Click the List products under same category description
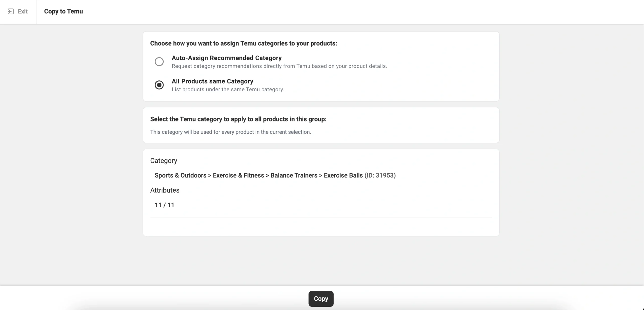Viewport: 644px width, 310px height. pos(228,90)
